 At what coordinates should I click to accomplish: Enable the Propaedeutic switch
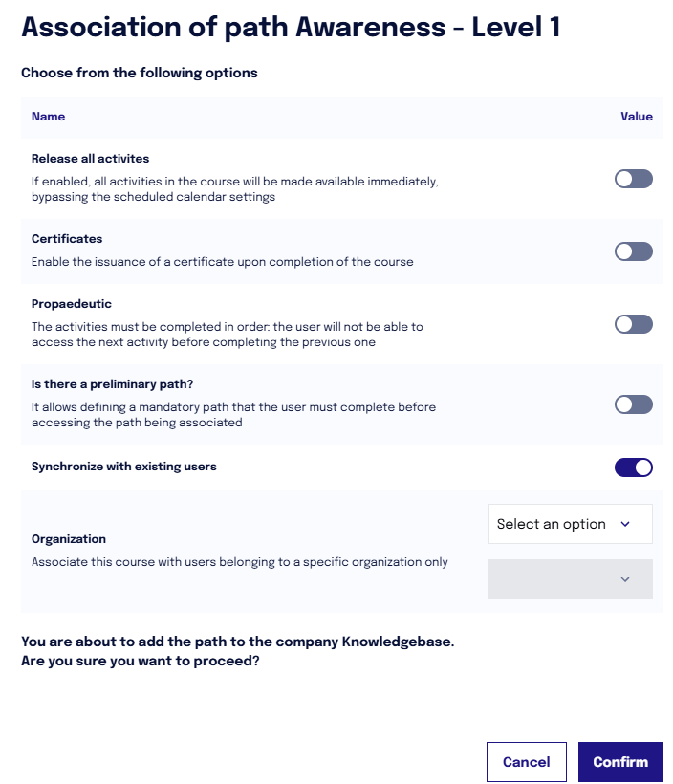[633, 324]
